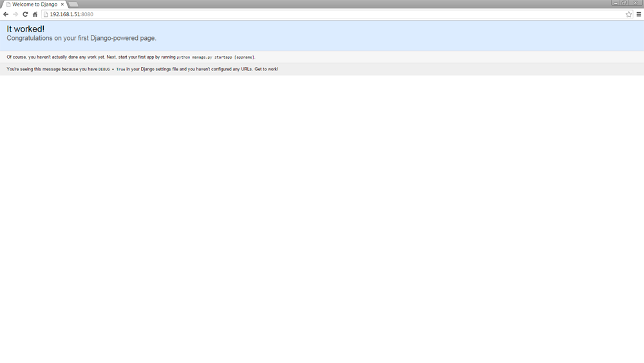Click the 'DEBUG = True' code text

coord(111,70)
